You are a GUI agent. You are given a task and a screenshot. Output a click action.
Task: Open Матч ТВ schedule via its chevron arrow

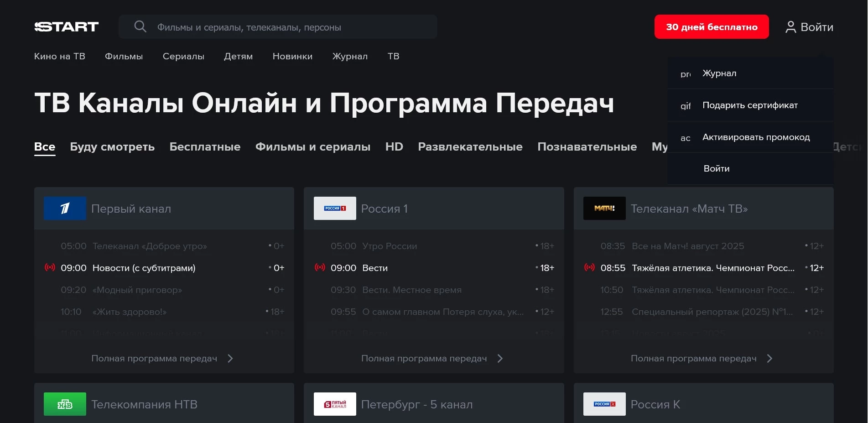[769, 359]
